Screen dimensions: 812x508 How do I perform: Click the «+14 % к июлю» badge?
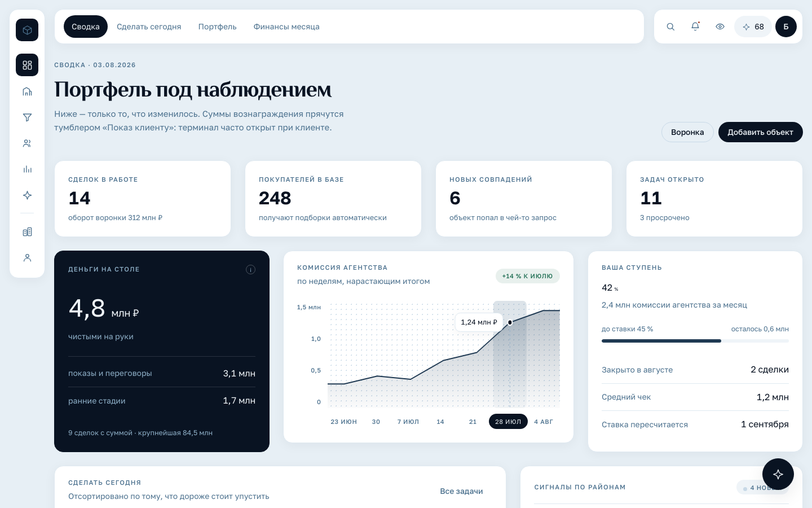pos(528,276)
